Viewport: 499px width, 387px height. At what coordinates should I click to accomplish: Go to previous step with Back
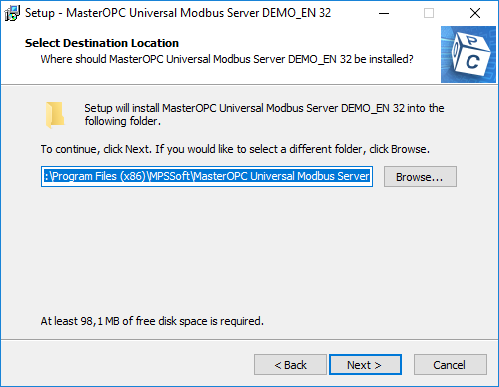pos(290,365)
